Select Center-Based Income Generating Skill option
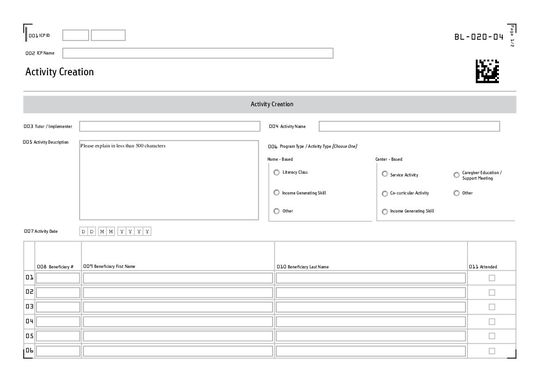Image resolution: width=540 pixels, height=382 pixels. 385,211
